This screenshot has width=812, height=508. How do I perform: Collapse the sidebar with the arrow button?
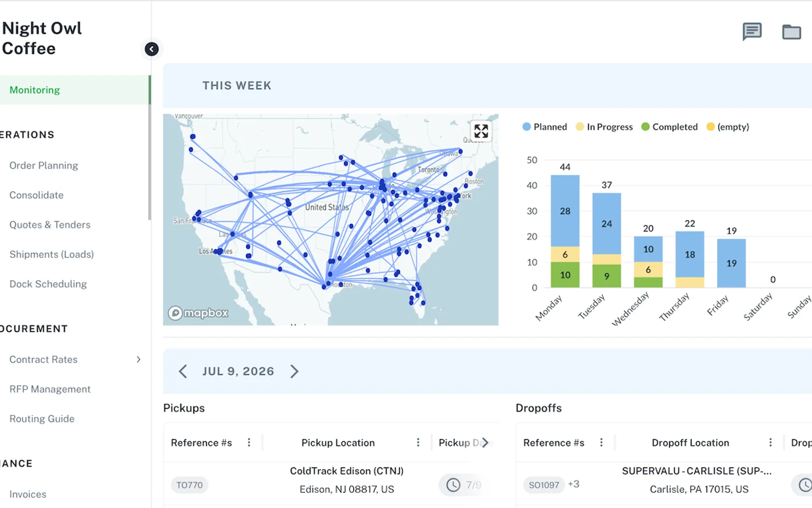151,49
